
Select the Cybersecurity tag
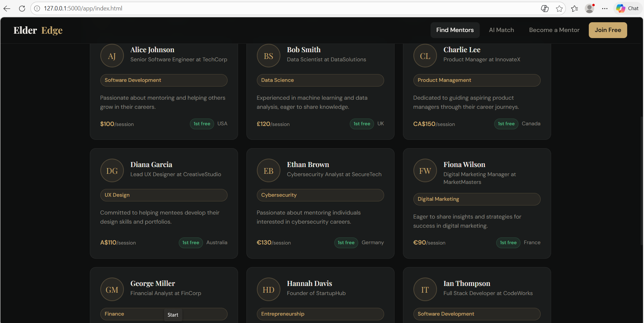click(320, 195)
